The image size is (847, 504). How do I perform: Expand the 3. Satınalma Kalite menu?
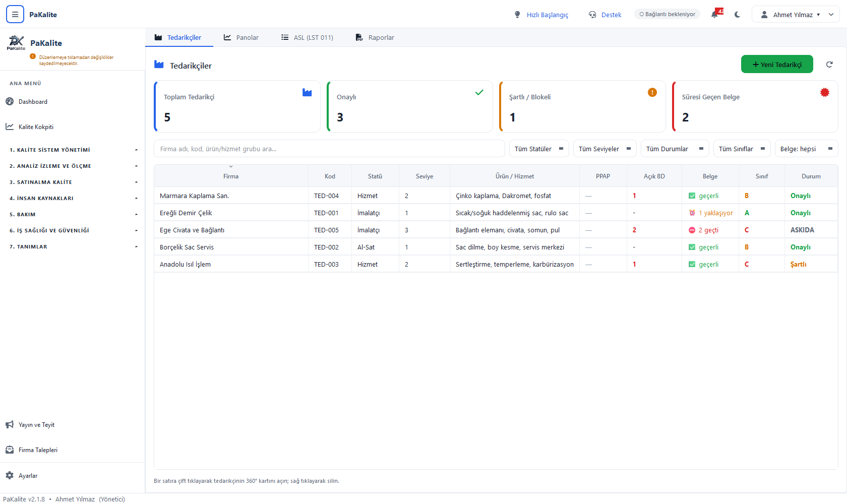point(73,182)
